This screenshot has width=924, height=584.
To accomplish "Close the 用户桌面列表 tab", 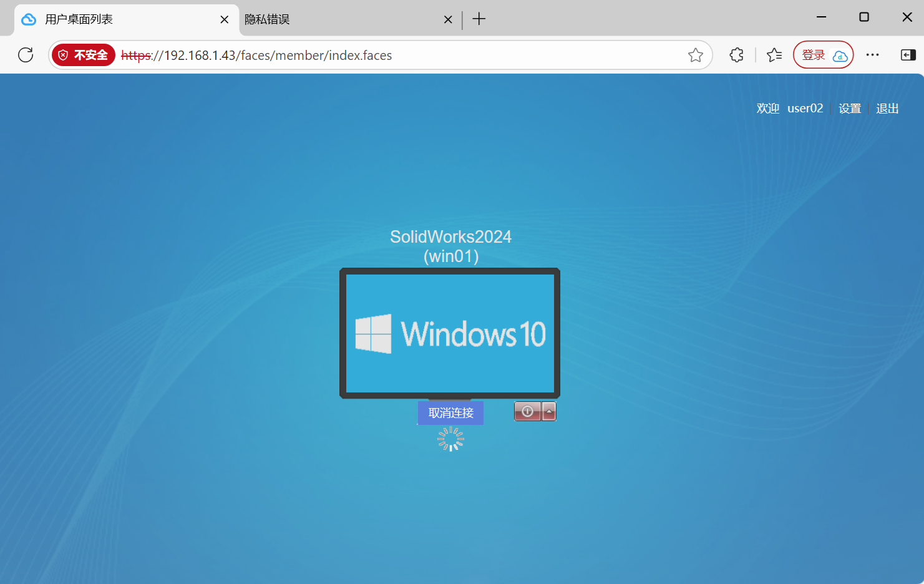I will (225, 19).
